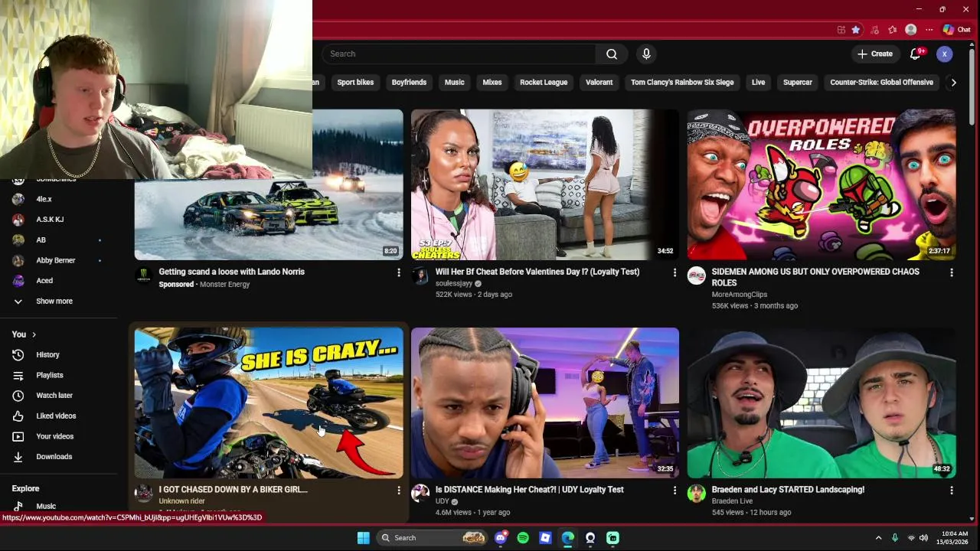Open the Monster Energy sponsor link
The image size is (980, 551).
(224, 285)
